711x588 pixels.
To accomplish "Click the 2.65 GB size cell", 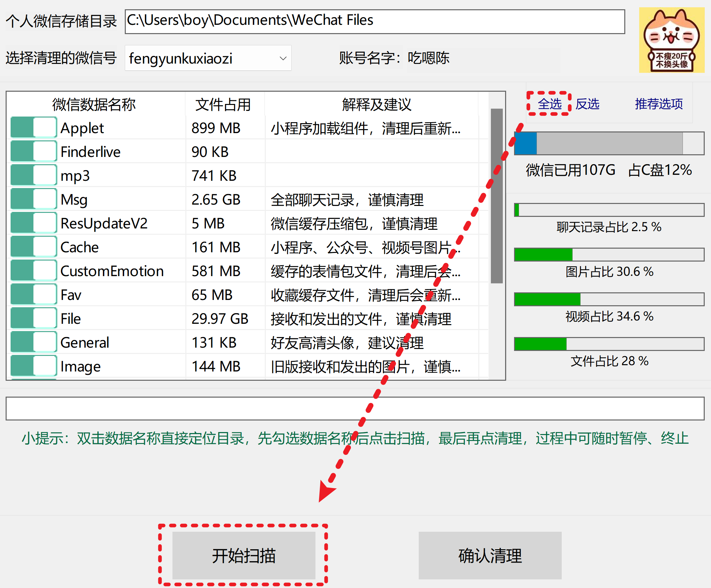I will [216, 200].
